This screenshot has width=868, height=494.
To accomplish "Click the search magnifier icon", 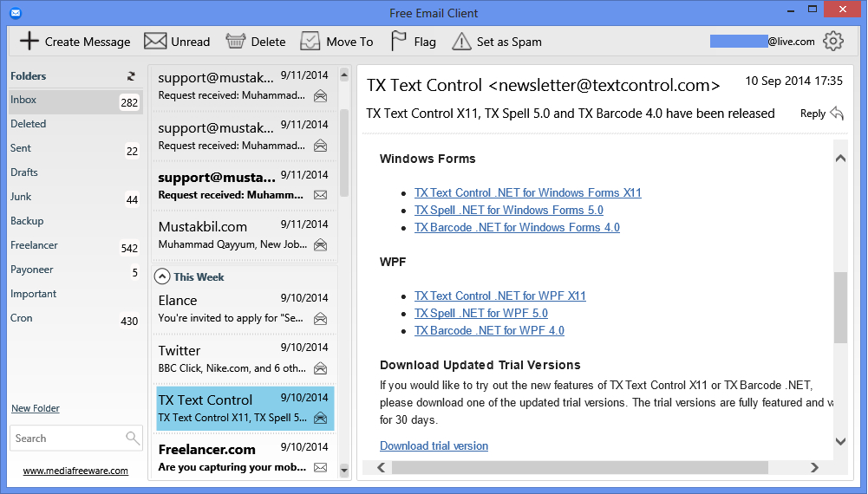I will tap(133, 439).
